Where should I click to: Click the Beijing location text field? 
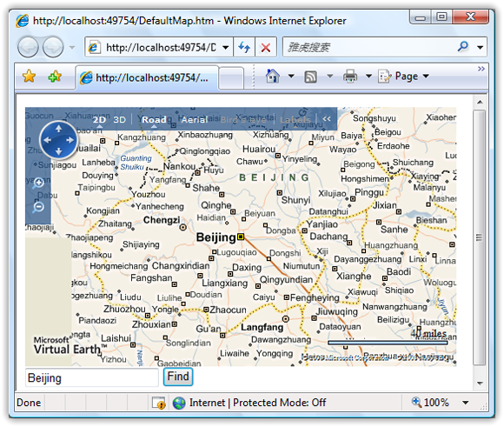point(92,377)
